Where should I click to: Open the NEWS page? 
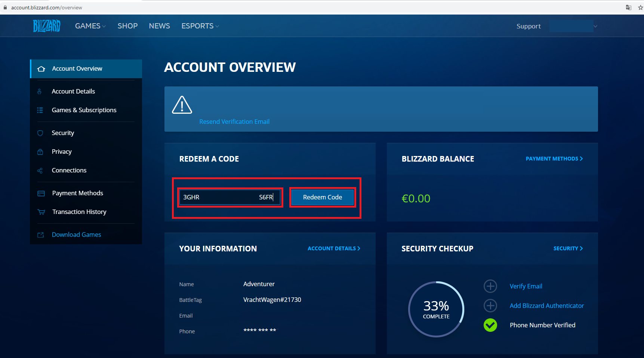coord(159,26)
